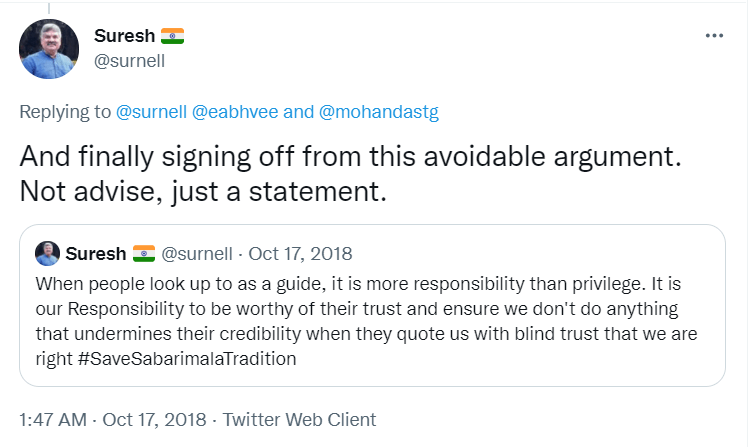Open the quoted tweet's Oct 17, 2018 date
754x447 pixels.
(x=301, y=253)
